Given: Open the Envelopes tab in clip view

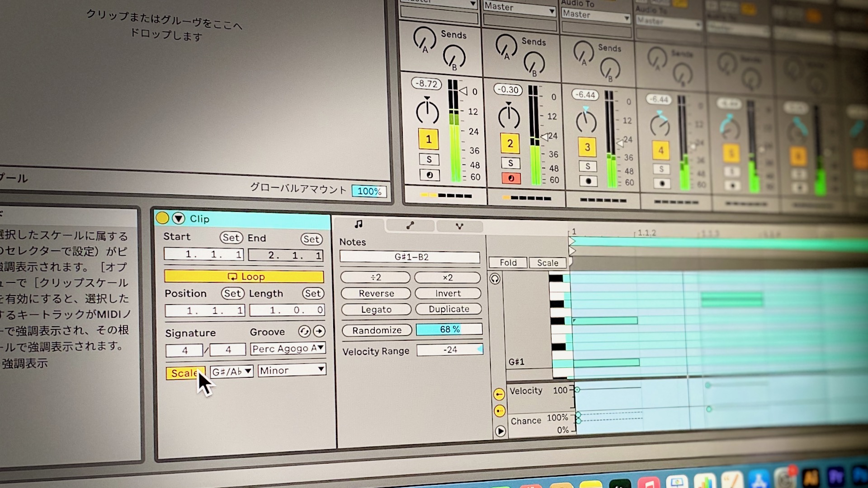Looking at the screenshot, I should pos(410,225).
